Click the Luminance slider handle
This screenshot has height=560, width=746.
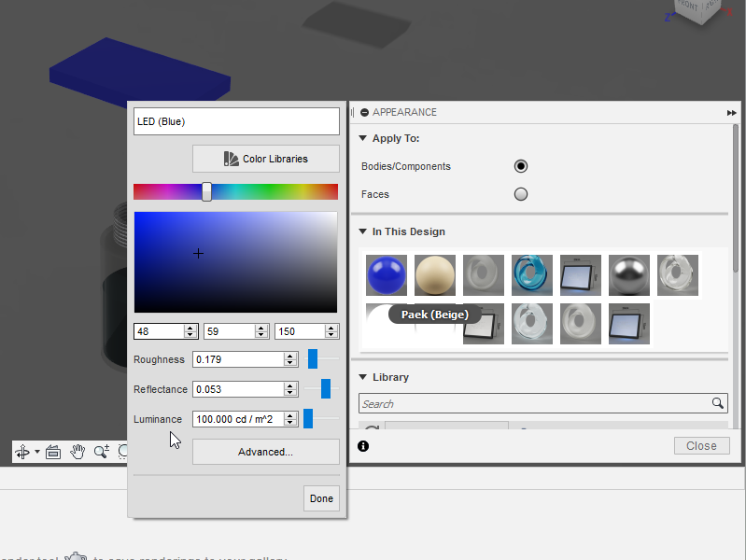[x=308, y=419]
